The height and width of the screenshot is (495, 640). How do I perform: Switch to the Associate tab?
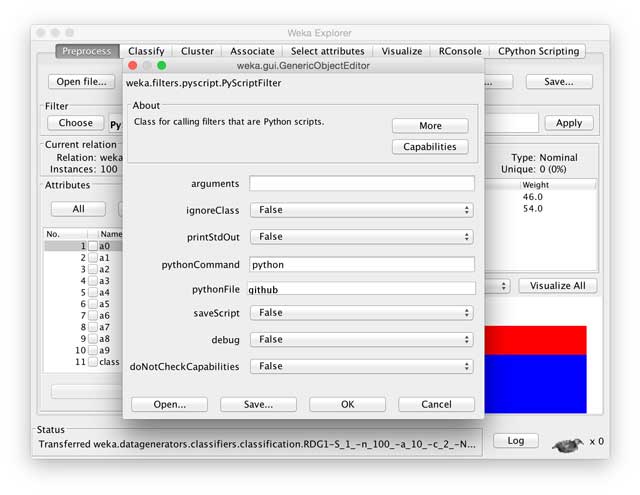click(x=252, y=51)
